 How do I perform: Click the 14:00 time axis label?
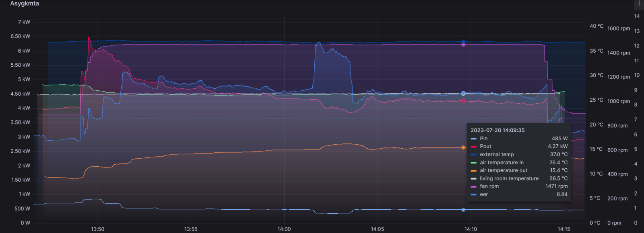(284, 229)
